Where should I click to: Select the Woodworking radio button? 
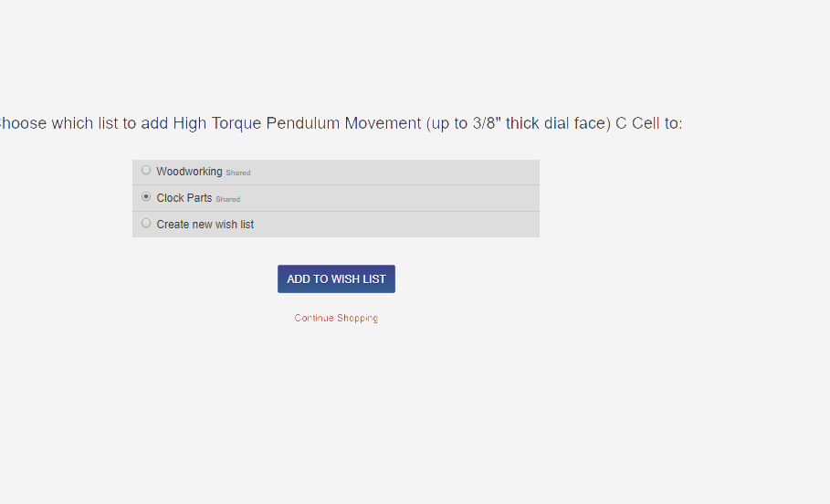(x=146, y=171)
